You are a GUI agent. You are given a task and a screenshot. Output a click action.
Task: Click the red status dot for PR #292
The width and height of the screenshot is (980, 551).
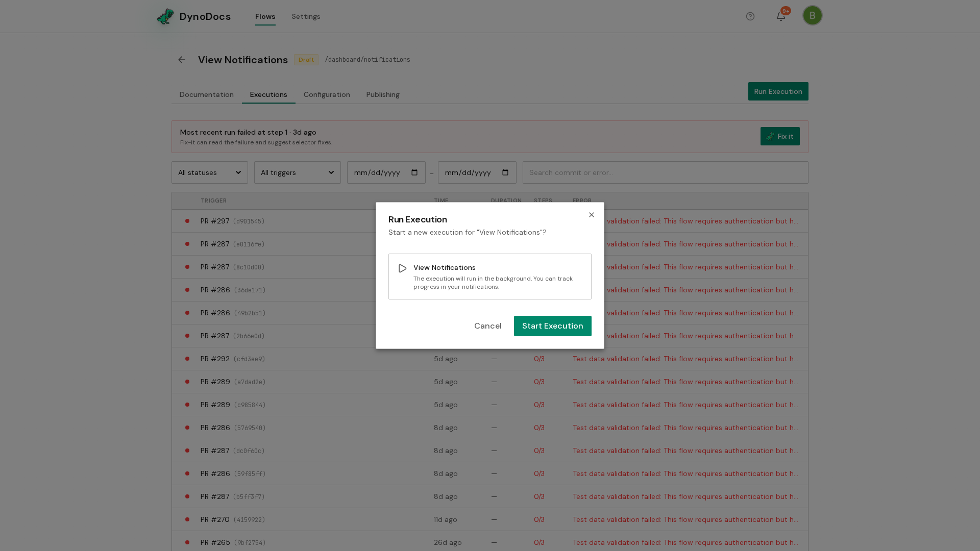187,359
